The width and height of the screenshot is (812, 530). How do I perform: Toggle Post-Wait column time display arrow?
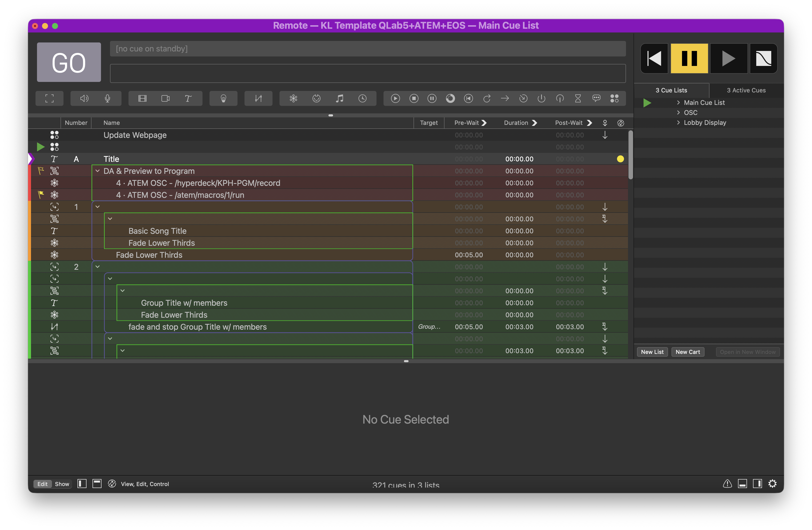click(589, 123)
